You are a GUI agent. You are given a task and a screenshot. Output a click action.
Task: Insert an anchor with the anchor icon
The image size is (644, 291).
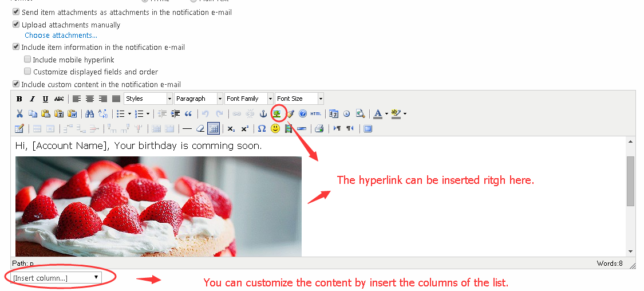263,113
